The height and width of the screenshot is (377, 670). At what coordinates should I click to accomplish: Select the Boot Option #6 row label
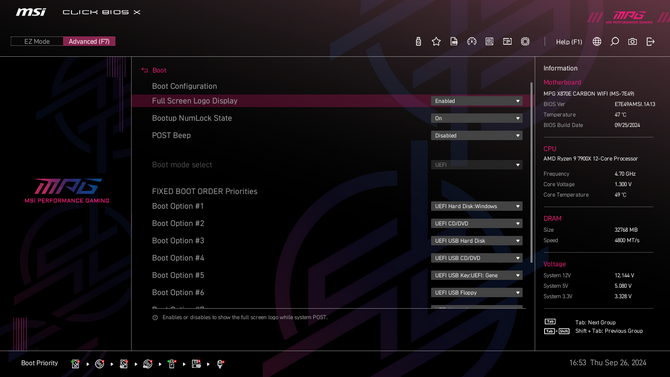pyautogui.click(x=178, y=292)
